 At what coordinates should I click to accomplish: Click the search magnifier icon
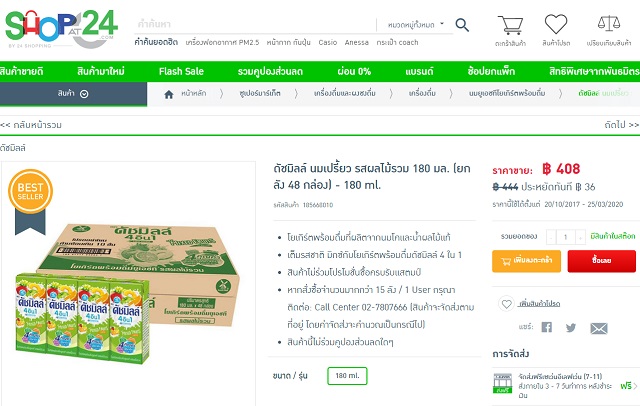click(x=462, y=25)
